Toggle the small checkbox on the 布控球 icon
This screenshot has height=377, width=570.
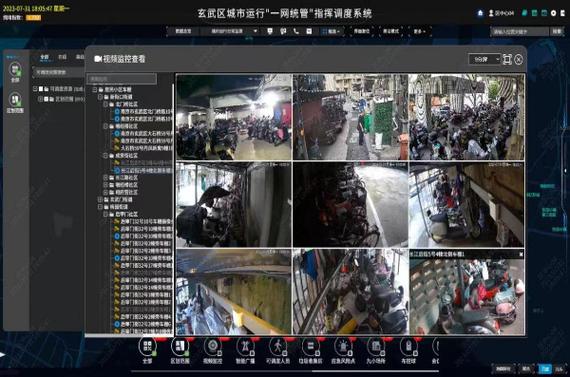coord(416,353)
